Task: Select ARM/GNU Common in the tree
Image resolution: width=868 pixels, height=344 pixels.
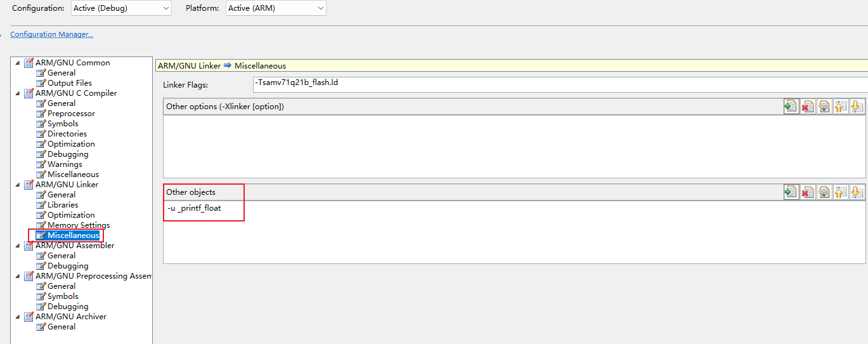Action: point(72,63)
